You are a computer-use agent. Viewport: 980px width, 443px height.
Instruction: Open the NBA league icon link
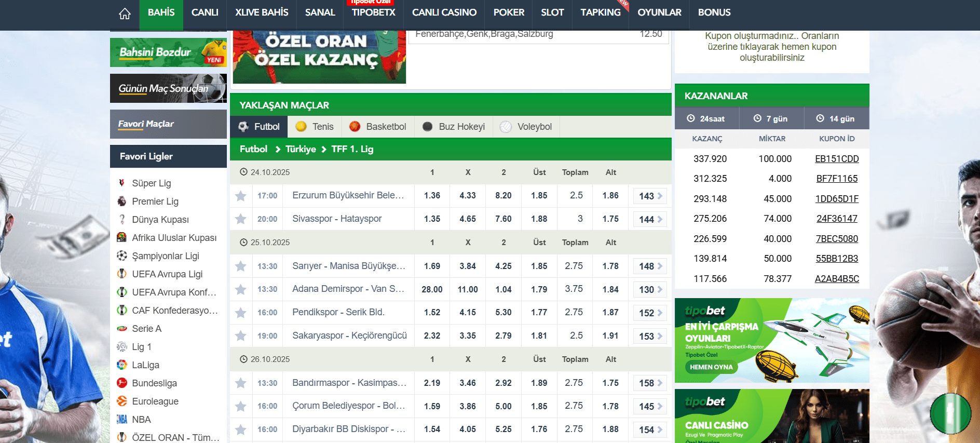[x=122, y=420]
